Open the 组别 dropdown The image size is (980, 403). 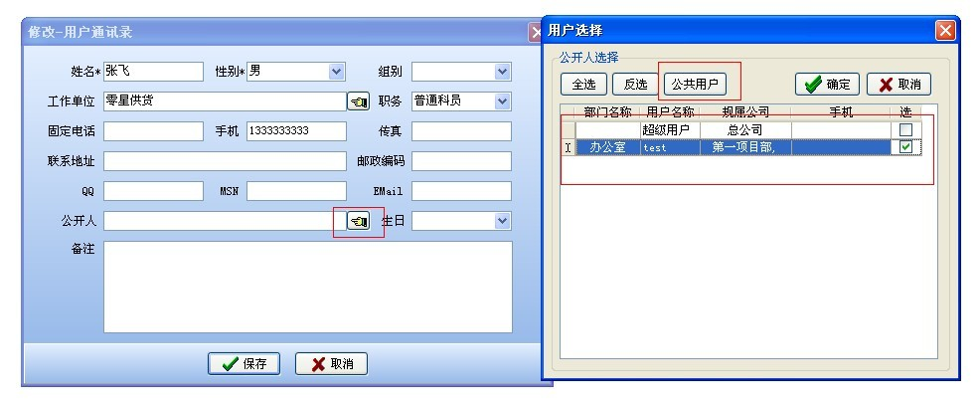(503, 72)
